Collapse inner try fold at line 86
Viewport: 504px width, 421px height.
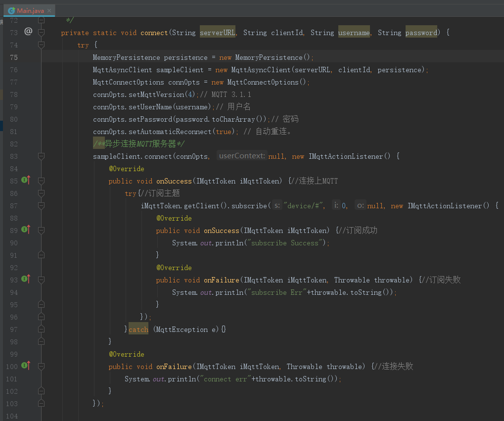click(41, 193)
